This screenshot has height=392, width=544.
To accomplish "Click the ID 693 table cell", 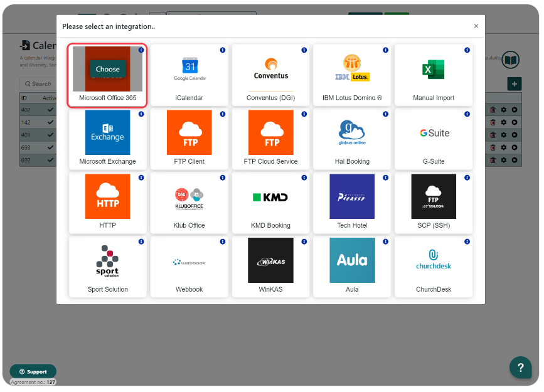I will (x=26, y=147).
